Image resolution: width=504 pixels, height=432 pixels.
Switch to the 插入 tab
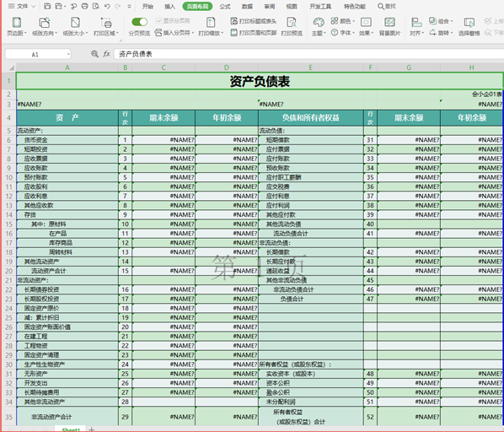[169, 6]
